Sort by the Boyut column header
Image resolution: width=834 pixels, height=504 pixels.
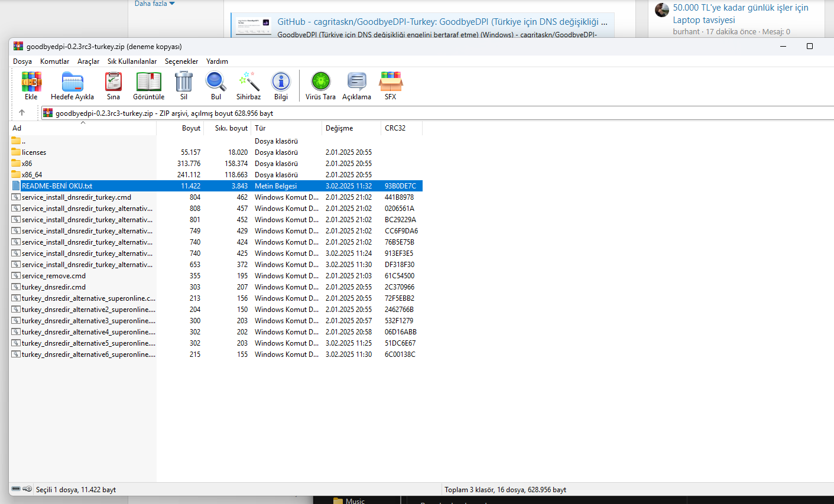pos(180,128)
